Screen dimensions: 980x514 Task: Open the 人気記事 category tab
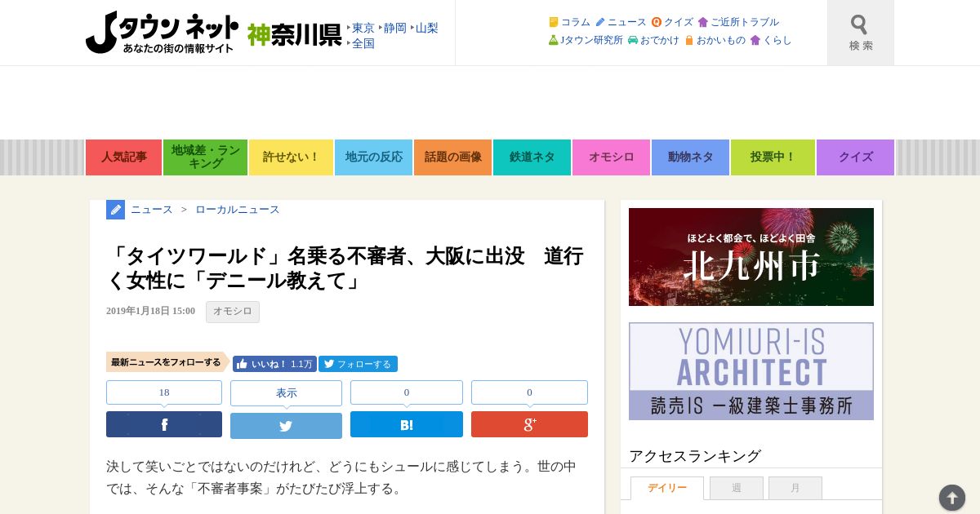[123, 157]
